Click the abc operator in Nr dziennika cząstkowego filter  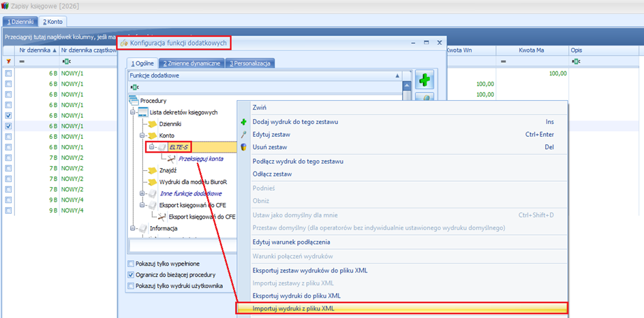tap(65, 61)
